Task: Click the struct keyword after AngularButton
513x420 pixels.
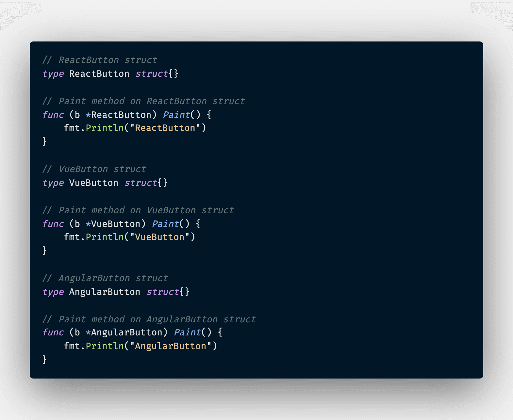Action: coord(163,292)
